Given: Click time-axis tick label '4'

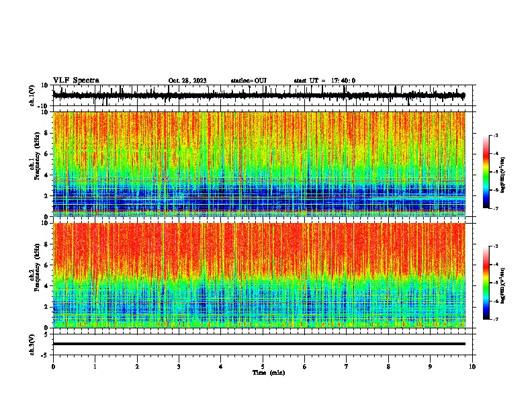Looking at the screenshot, I should point(221,367).
